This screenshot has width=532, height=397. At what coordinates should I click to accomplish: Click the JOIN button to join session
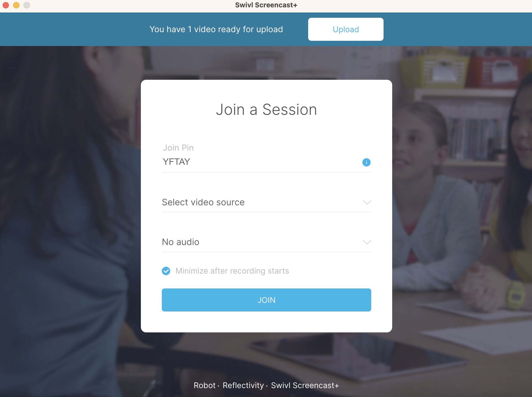(266, 299)
